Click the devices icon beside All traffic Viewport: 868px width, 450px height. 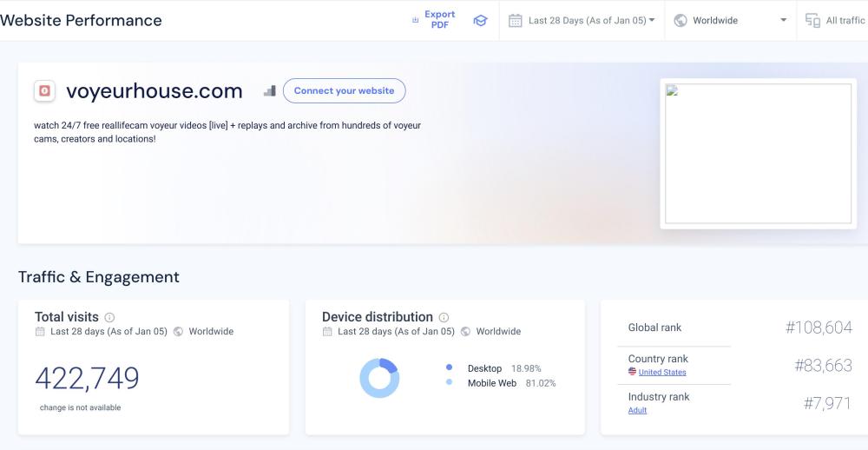[812, 20]
